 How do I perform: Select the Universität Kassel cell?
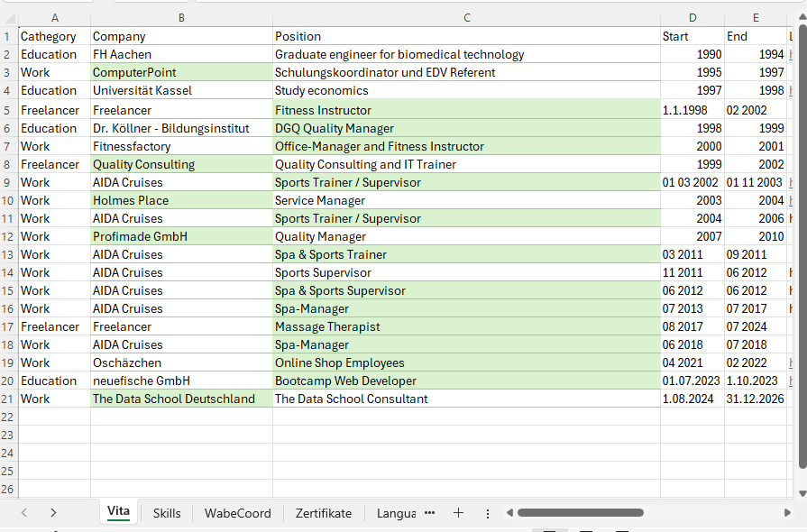click(181, 90)
